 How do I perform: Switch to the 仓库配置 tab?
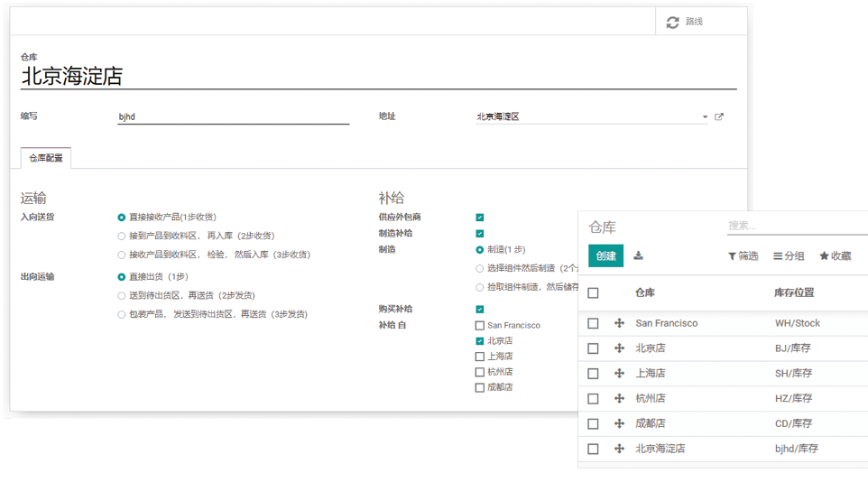coord(45,158)
